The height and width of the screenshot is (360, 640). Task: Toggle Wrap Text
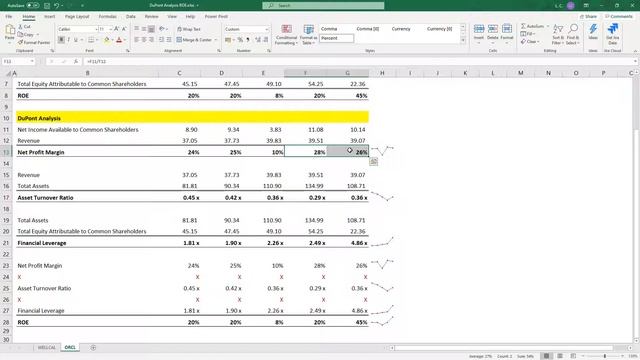[189, 29]
